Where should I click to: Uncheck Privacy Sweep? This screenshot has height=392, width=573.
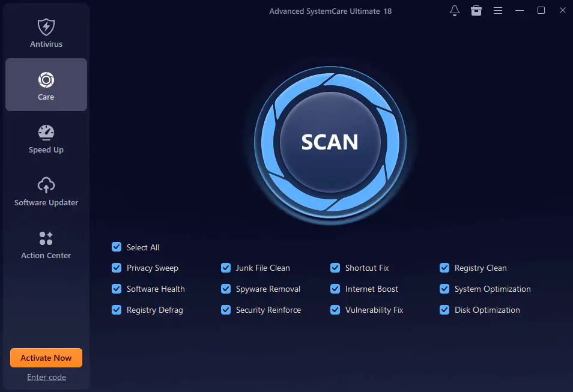coord(116,268)
